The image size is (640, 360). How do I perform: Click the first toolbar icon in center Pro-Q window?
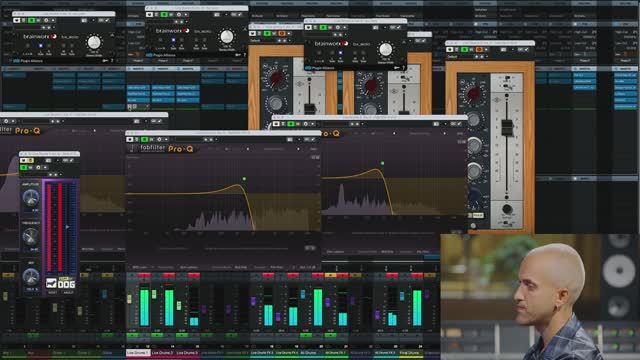130,140
